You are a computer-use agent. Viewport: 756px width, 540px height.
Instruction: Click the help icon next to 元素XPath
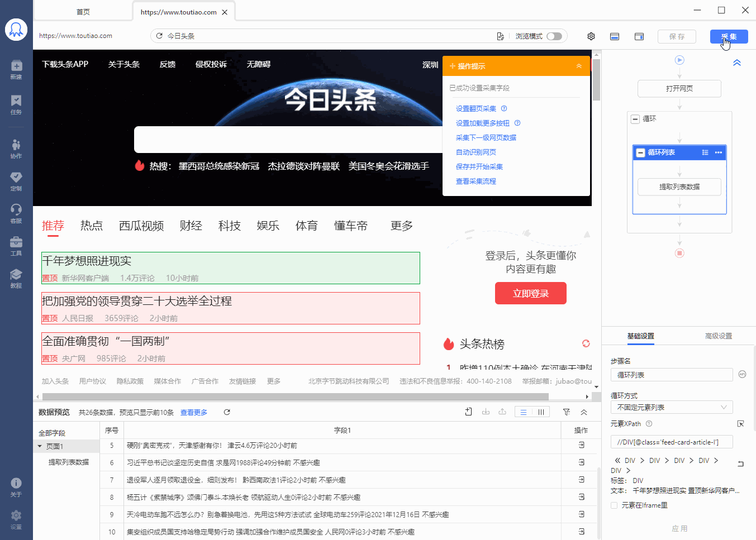coord(649,424)
